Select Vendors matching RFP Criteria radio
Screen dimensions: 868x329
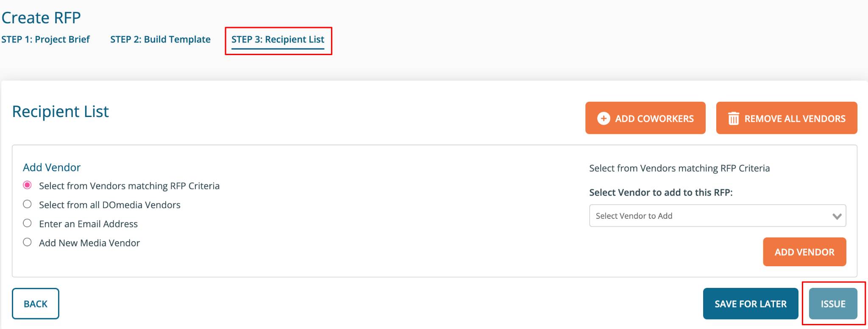(x=27, y=185)
